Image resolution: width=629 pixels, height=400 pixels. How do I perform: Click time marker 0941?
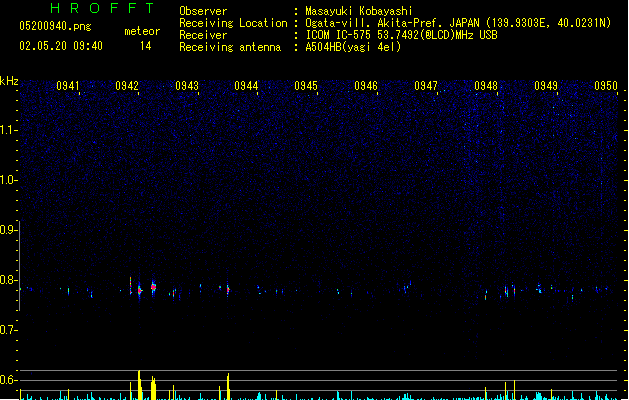(x=67, y=86)
